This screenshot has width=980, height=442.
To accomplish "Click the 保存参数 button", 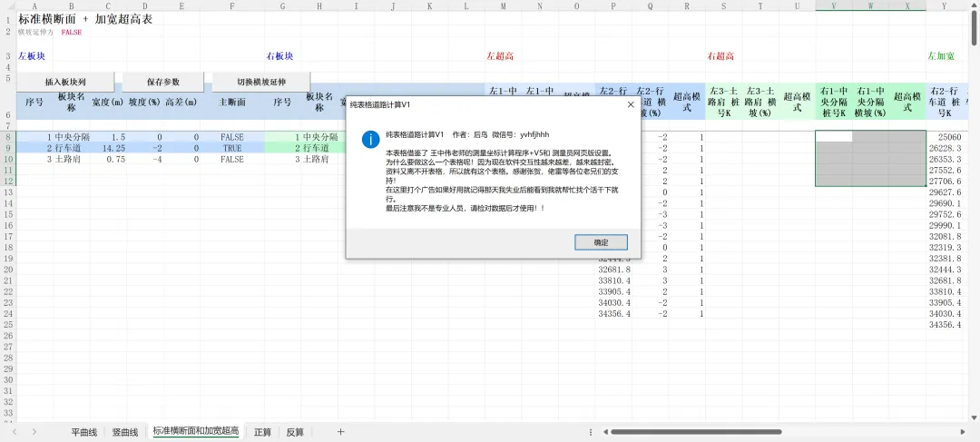I will 163,82.
